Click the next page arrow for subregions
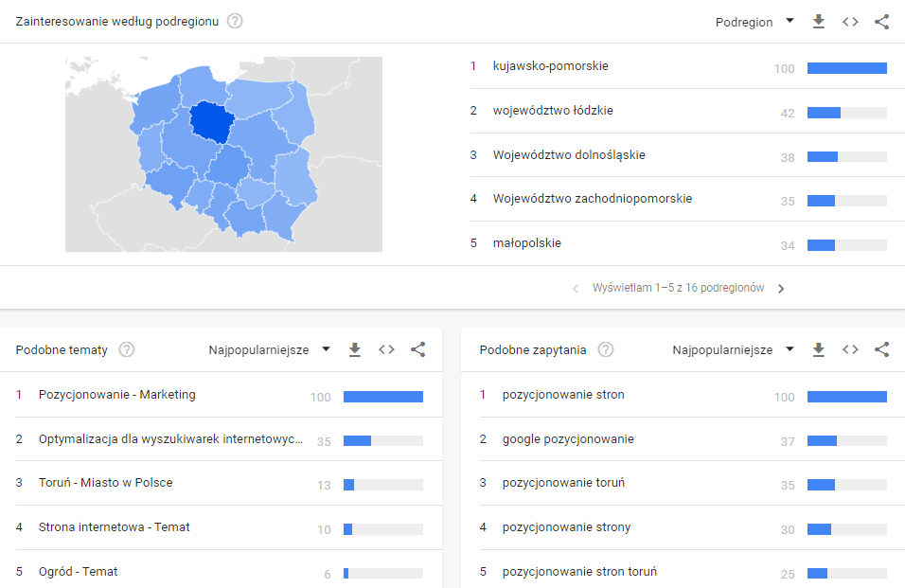The width and height of the screenshot is (905, 588). pyautogui.click(x=781, y=287)
